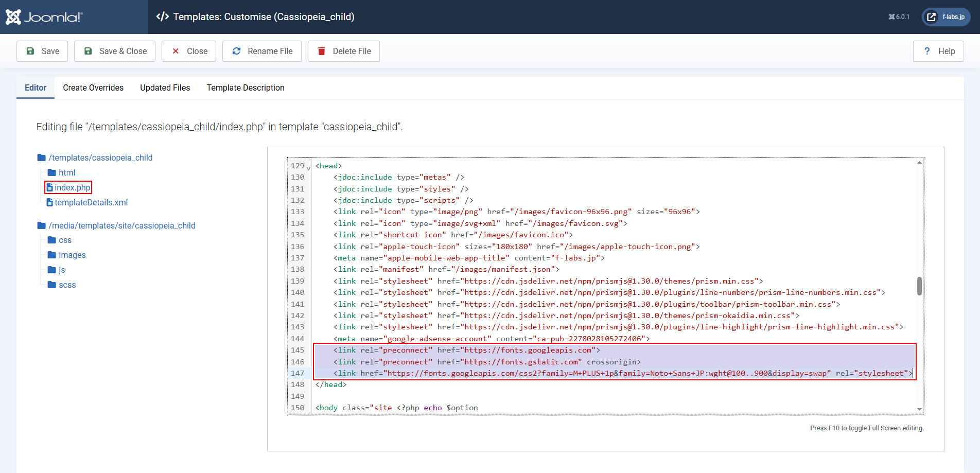Click the js folder icon
This screenshot has width=980, height=473.
pyautogui.click(x=52, y=270)
